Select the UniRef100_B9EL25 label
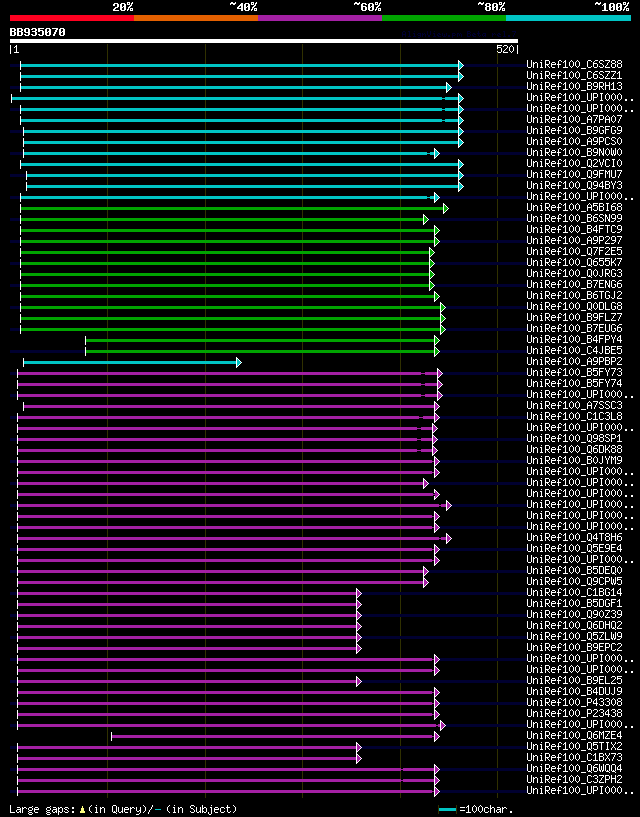 [574, 680]
